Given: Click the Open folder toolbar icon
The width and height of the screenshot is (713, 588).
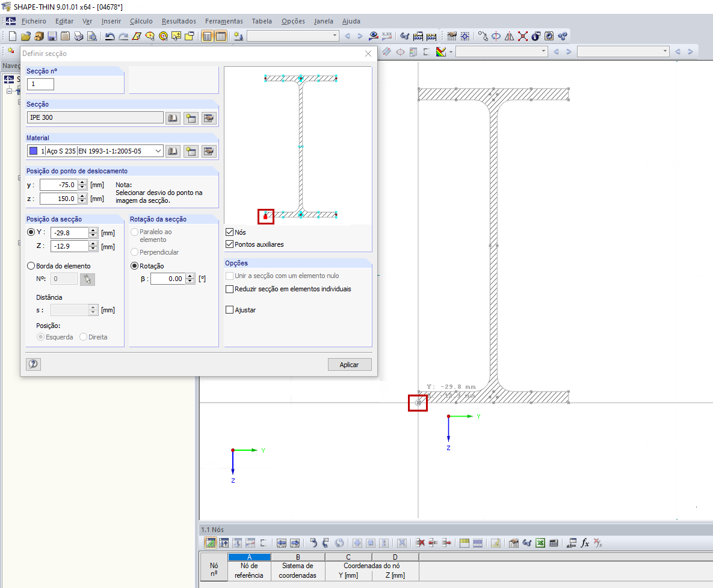Looking at the screenshot, I should (25, 36).
